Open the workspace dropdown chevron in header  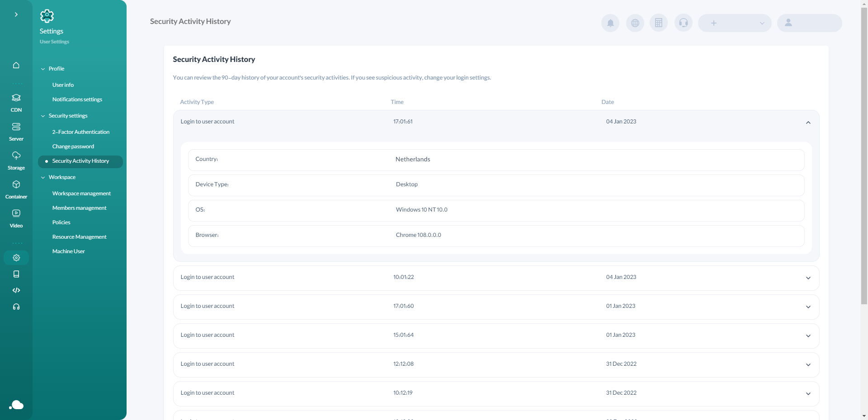point(762,23)
